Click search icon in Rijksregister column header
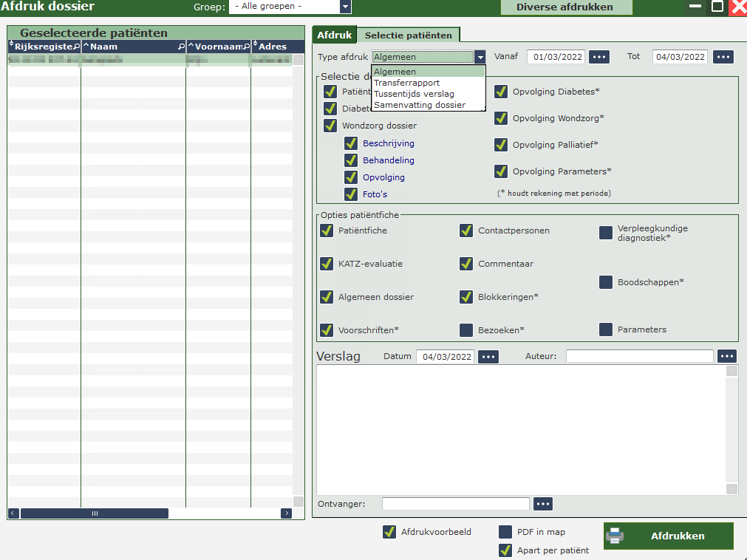 tap(76, 47)
